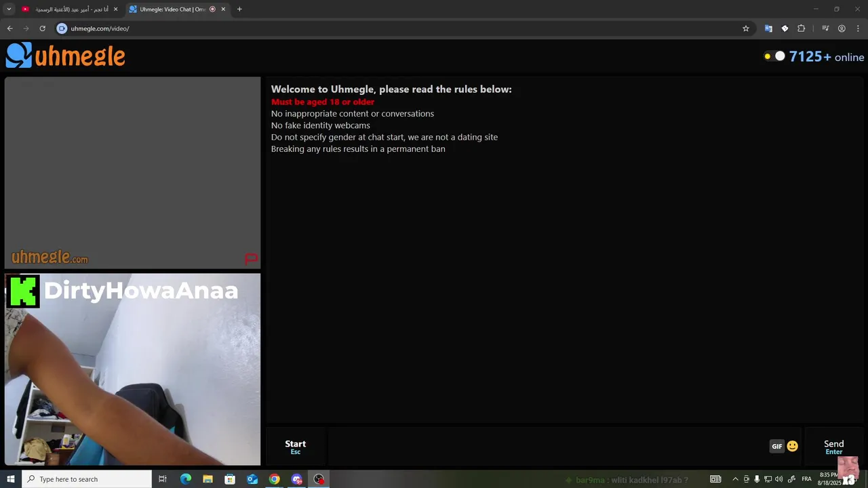Open the Google Translate extension
This screenshot has width=868, height=488.
768,28
